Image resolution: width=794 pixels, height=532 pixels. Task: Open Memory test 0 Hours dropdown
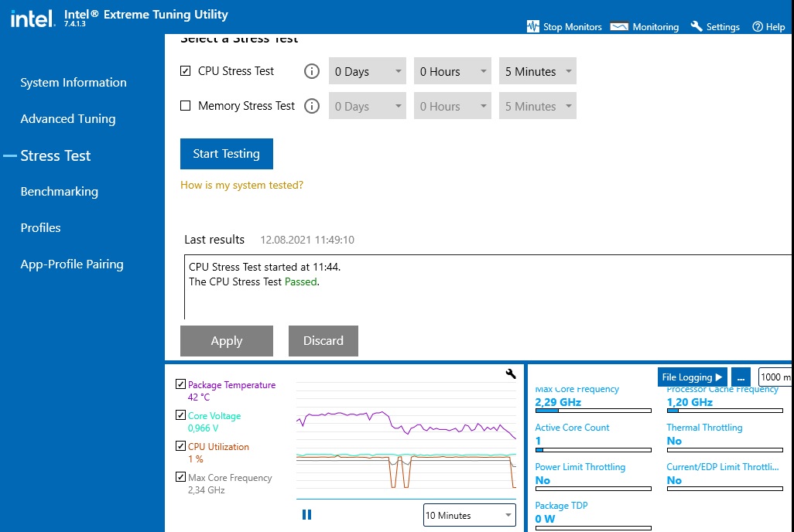(452, 106)
